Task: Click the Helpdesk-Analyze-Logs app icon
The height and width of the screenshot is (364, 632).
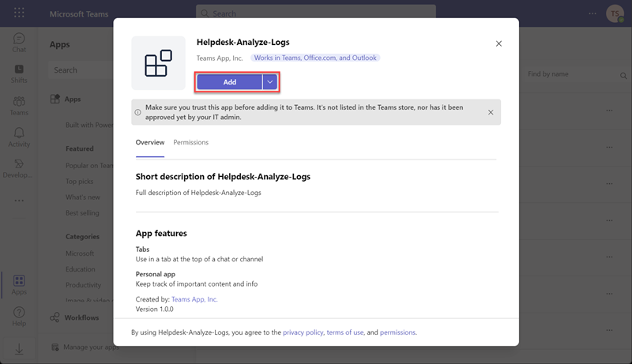Action: 159,63
